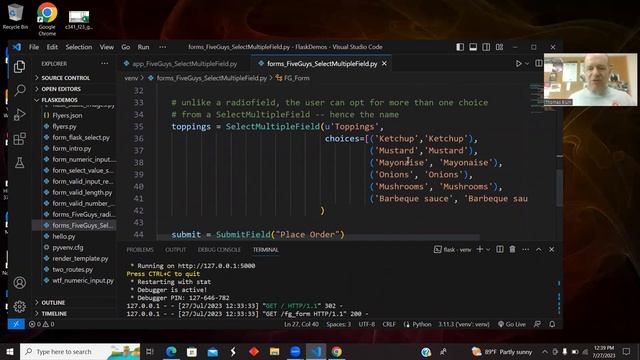
Task: Click the remote window indicator in status bar
Action: (16, 324)
